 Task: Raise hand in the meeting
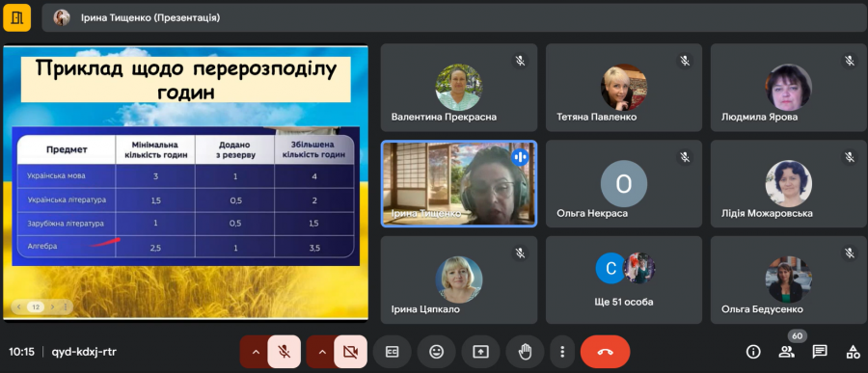[525, 352]
